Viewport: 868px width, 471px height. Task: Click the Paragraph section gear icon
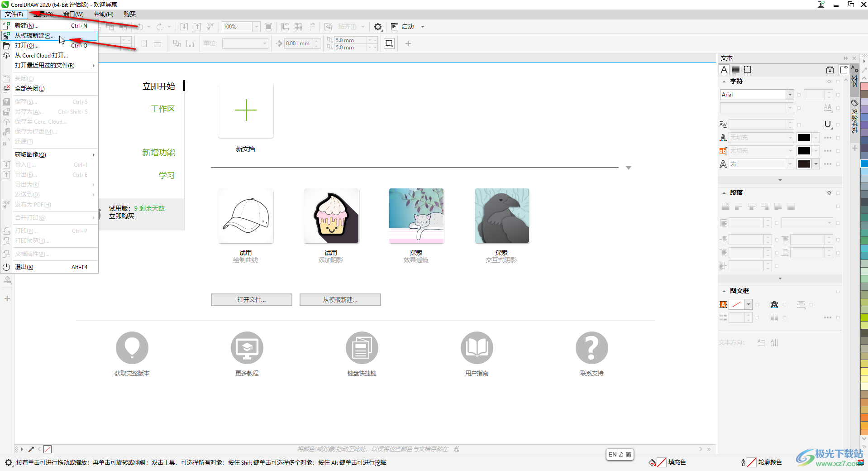tap(829, 193)
